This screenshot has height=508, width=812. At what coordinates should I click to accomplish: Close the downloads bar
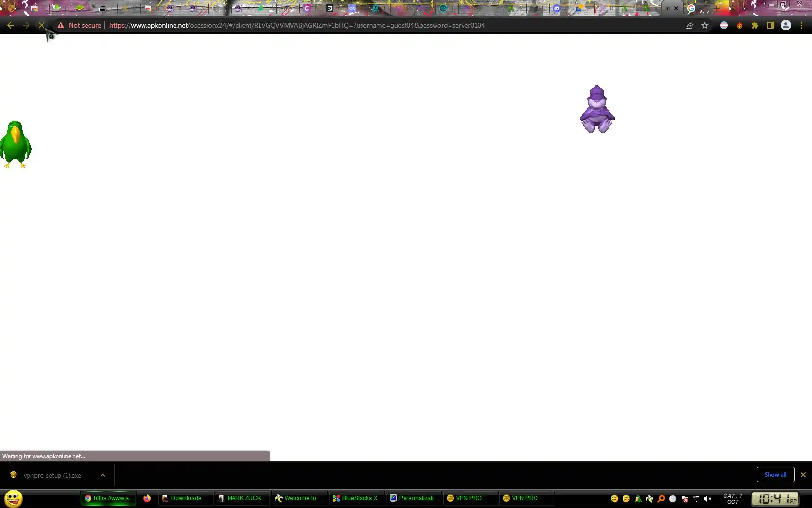click(x=803, y=475)
